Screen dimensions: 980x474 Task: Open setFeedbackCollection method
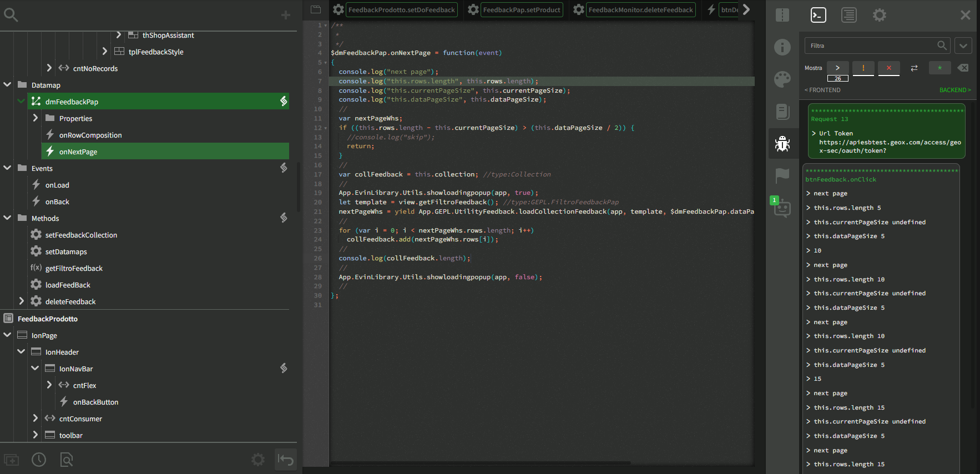pyautogui.click(x=81, y=235)
